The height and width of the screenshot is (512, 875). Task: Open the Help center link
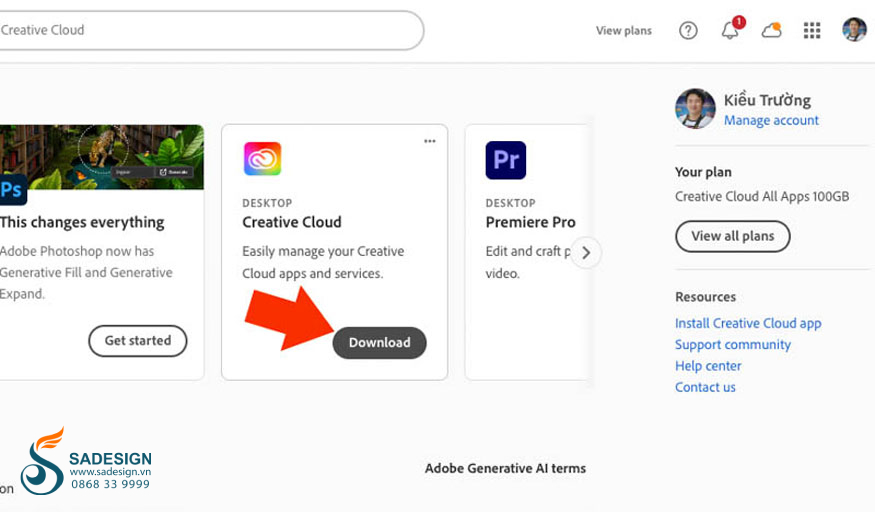point(708,366)
